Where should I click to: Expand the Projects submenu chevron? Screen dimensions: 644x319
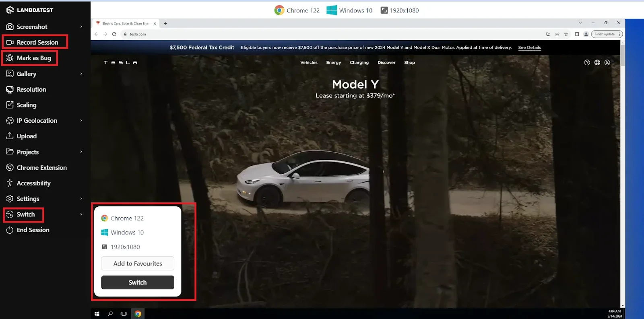point(81,152)
